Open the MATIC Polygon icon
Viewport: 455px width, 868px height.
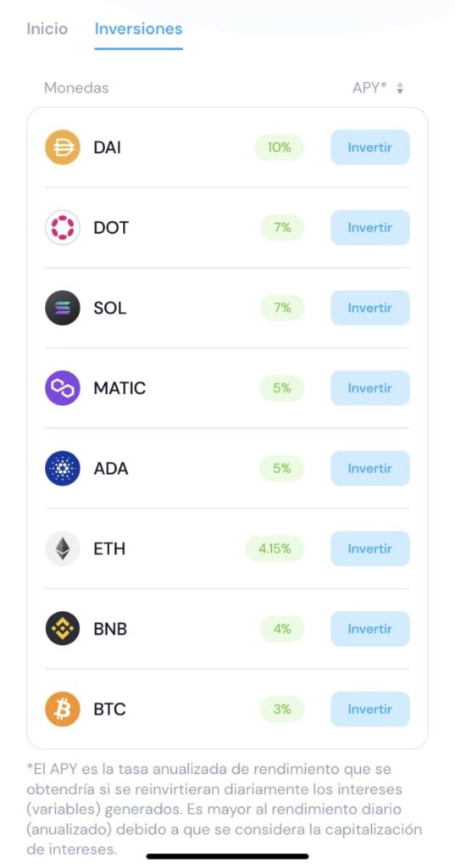click(x=63, y=388)
